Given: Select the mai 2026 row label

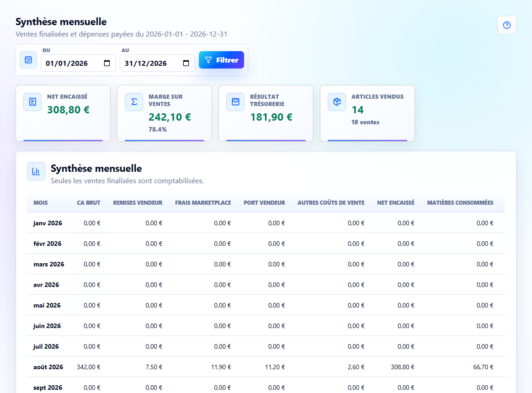Looking at the screenshot, I should [47, 305].
